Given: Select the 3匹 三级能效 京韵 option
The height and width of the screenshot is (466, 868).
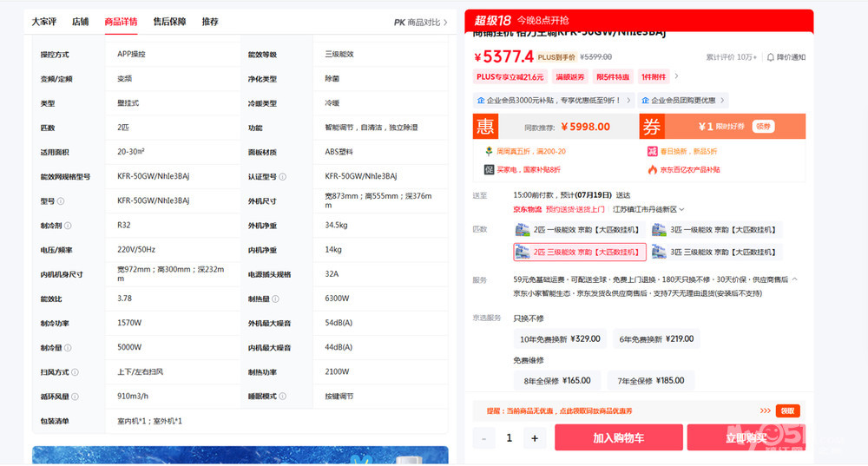Looking at the screenshot, I should pyautogui.click(x=726, y=253).
